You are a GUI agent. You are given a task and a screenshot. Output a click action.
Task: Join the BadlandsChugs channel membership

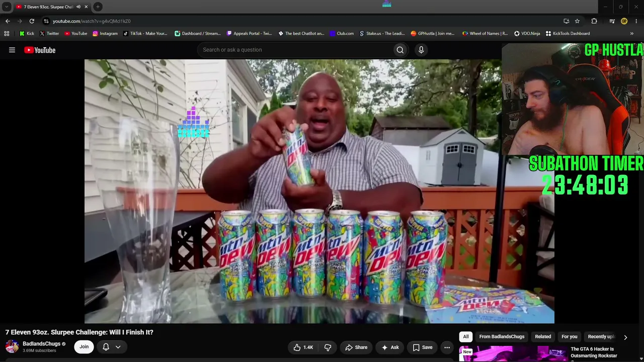pyautogui.click(x=84, y=347)
